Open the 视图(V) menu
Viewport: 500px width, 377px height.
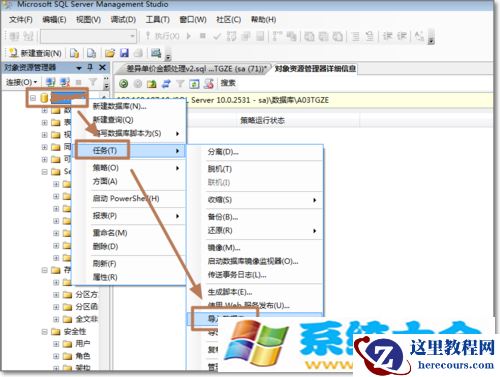pyautogui.click(x=88, y=20)
